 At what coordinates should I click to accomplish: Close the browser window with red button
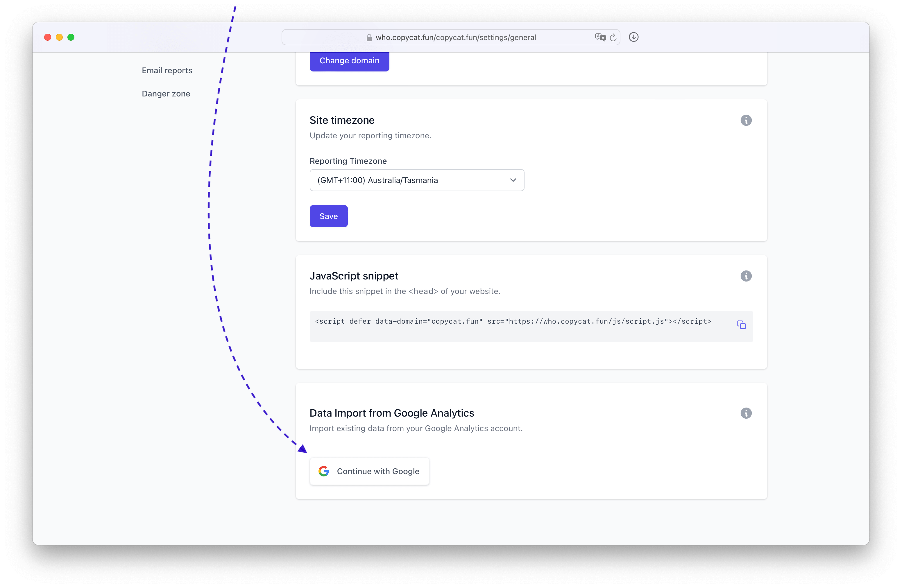point(48,37)
